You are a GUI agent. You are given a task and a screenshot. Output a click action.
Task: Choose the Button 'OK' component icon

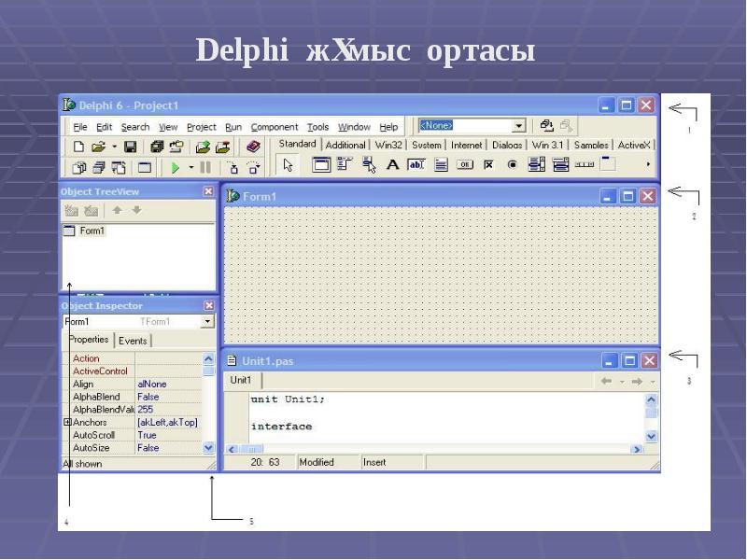point(464,165)
